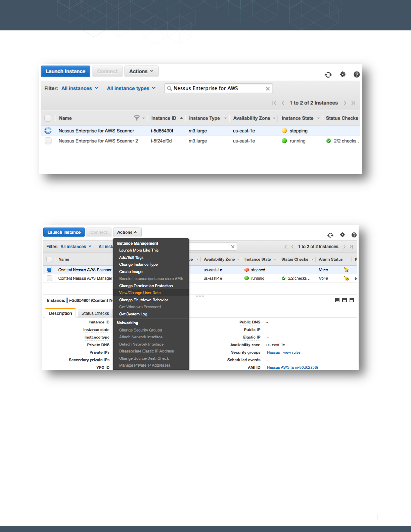Collapse the open Actions menu button
The image size is (411, 532).
(127, 232)
